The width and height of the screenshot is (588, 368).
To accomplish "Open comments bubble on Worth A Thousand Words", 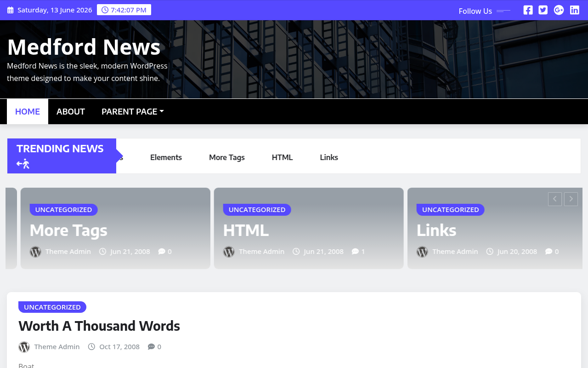I will (151, 347).
